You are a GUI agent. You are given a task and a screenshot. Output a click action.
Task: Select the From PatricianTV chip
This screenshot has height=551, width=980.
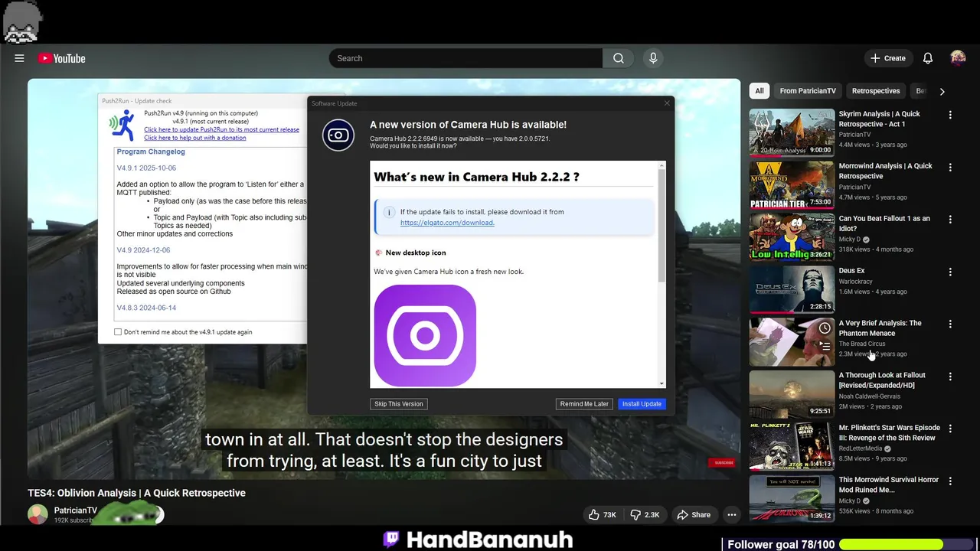click(x=808, y=91)
